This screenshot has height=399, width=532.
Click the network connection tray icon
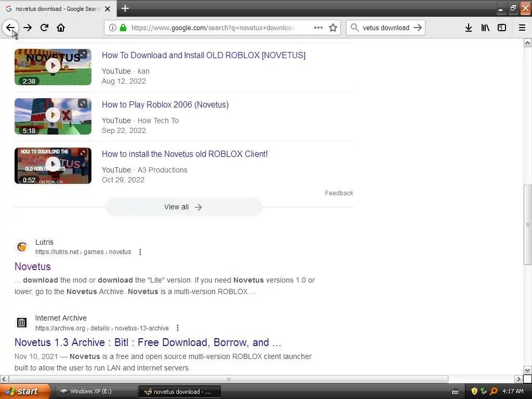click(x=484, y=392)
